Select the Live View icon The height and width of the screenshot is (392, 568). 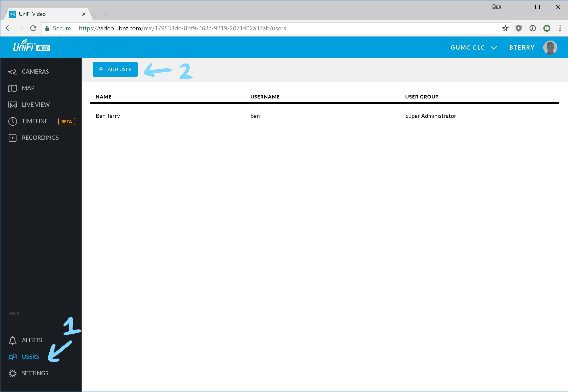(x=13, y=104)
